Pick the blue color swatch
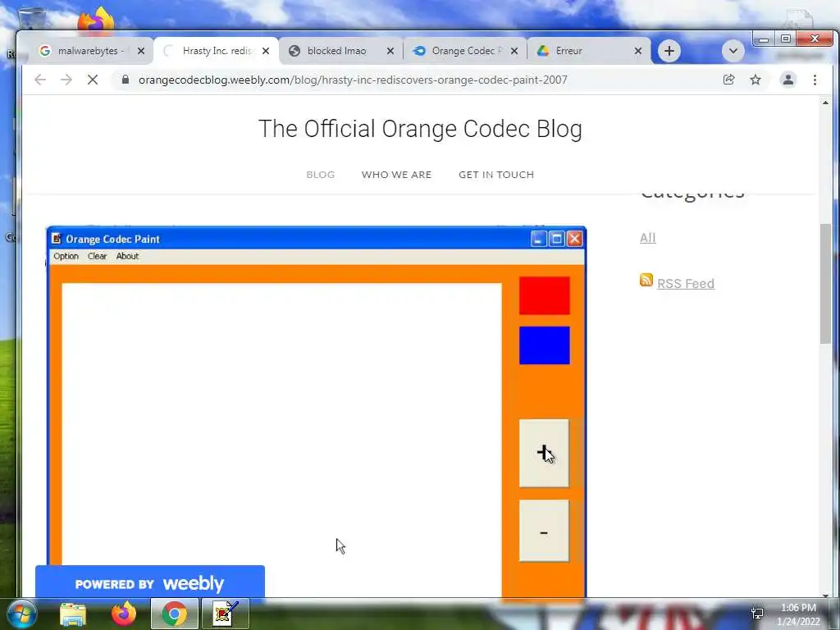 (545, 345)
